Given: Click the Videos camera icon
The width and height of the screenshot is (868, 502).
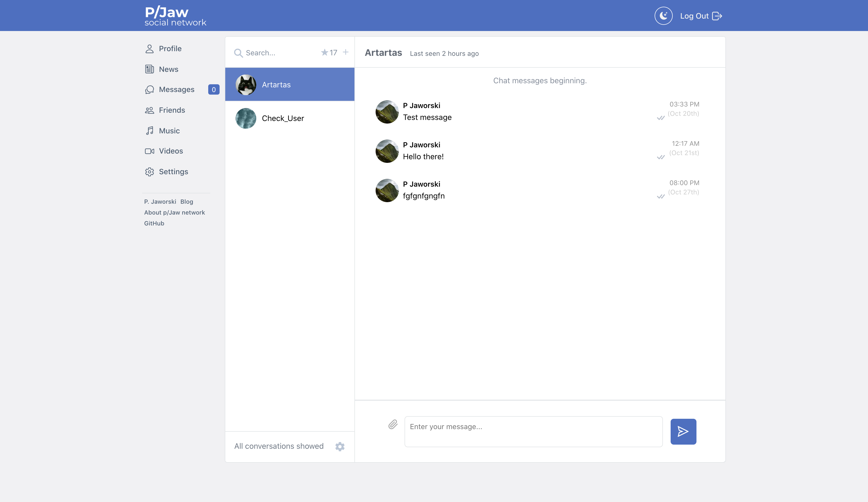Looking at the screenshot, I should 150,151.
